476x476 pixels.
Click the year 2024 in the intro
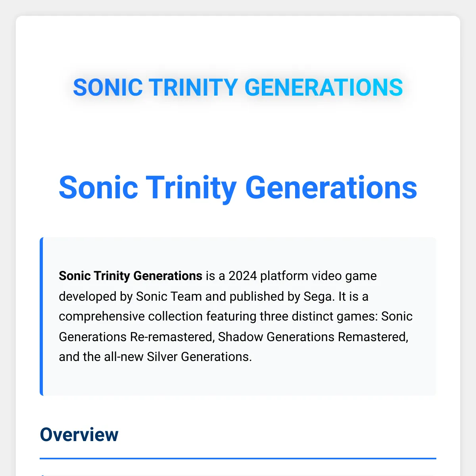[x=243, y=276]
